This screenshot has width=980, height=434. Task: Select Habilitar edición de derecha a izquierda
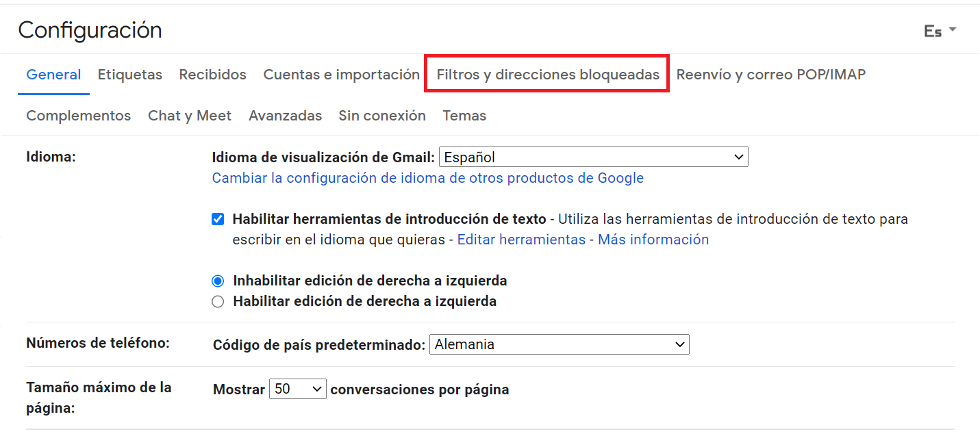(x=218, y=302)
